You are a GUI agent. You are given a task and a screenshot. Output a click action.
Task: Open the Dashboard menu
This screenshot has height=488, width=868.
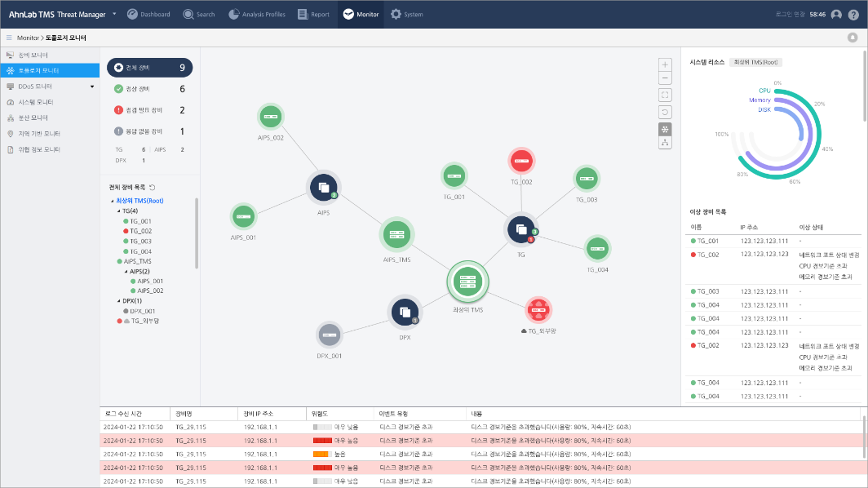coord(149,14)
